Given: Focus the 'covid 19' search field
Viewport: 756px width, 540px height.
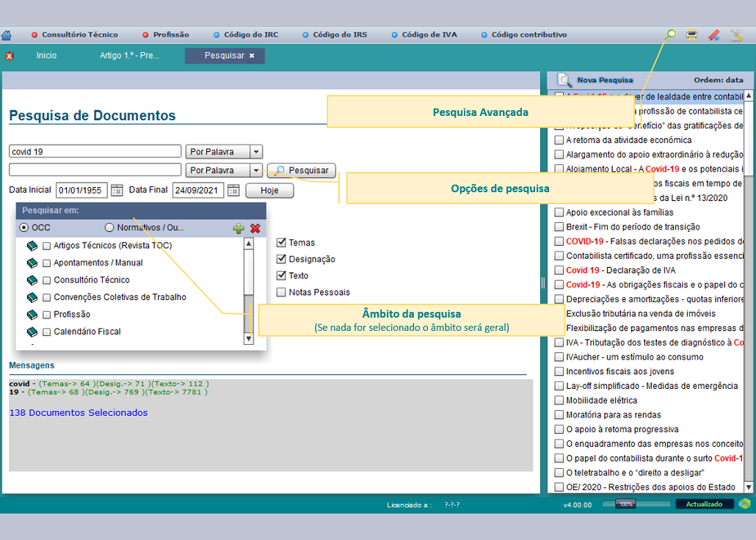Looking at the screenshot, I should pos(95,151).
